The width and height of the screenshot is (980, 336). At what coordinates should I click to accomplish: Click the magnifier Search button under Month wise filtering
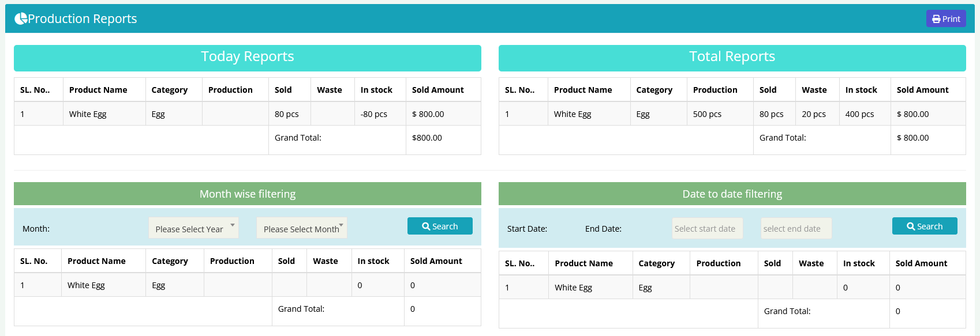click(x=440, y=226)
